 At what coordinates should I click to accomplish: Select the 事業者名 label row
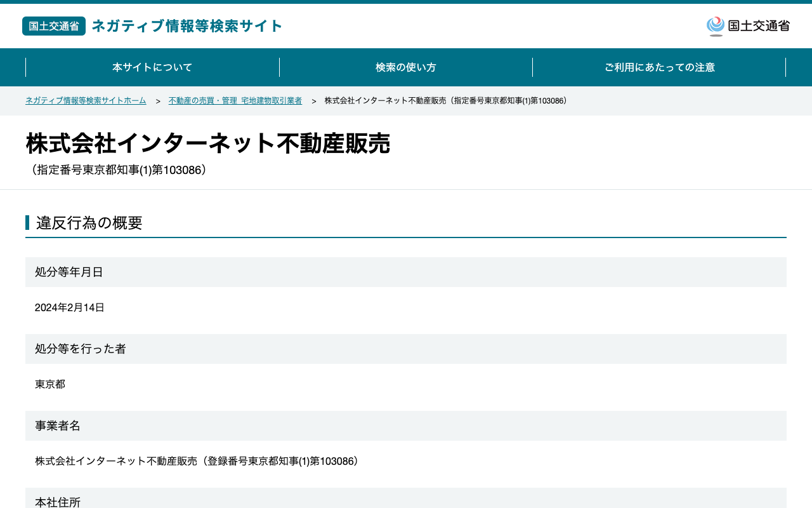[x=406, y=425]
